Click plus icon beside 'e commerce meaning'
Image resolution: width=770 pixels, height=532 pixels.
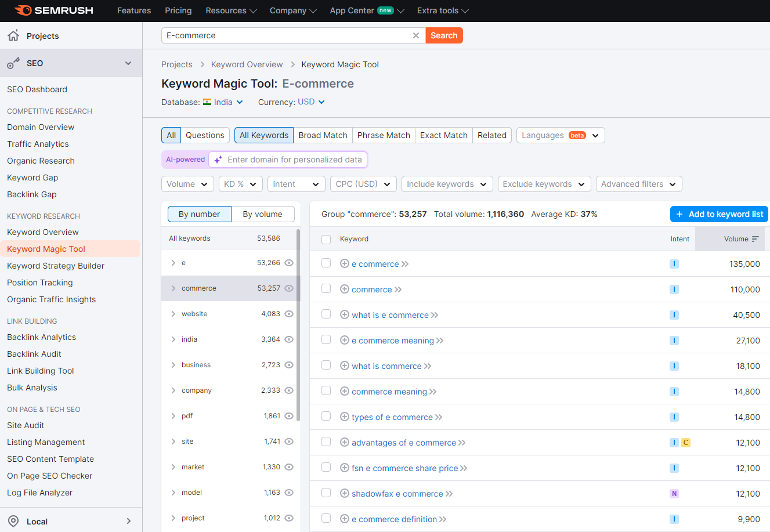pos(344,340)
